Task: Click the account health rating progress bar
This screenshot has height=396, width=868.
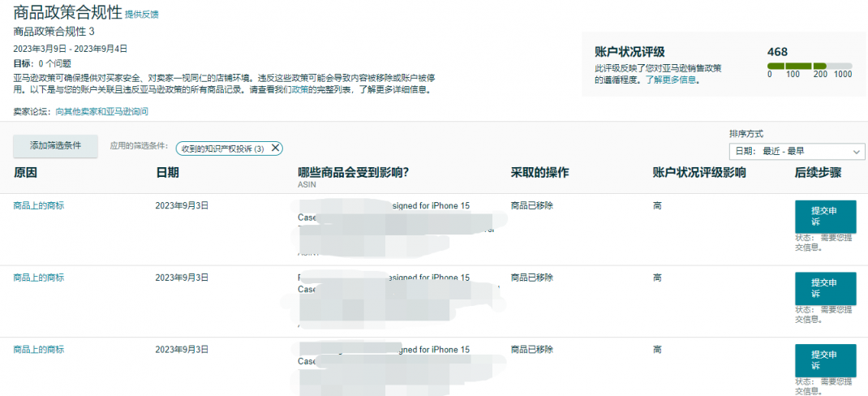Action: coord(810,66)
